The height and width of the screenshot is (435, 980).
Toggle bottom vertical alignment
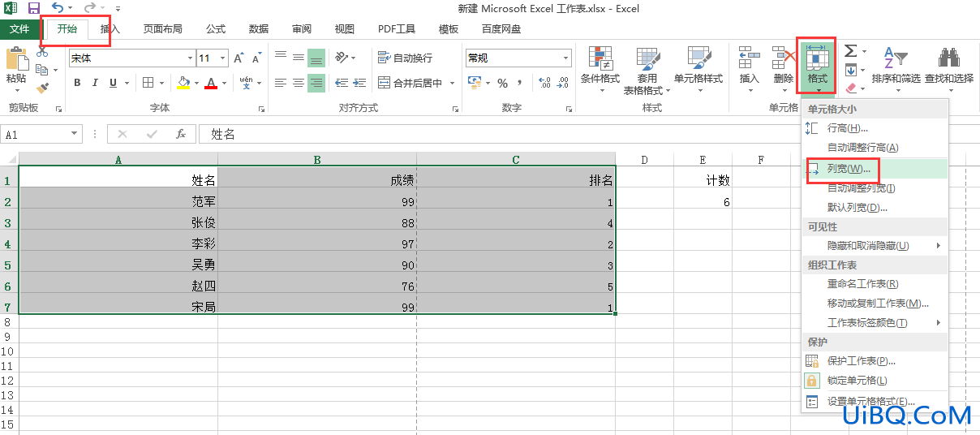click(x=316, y=58)
